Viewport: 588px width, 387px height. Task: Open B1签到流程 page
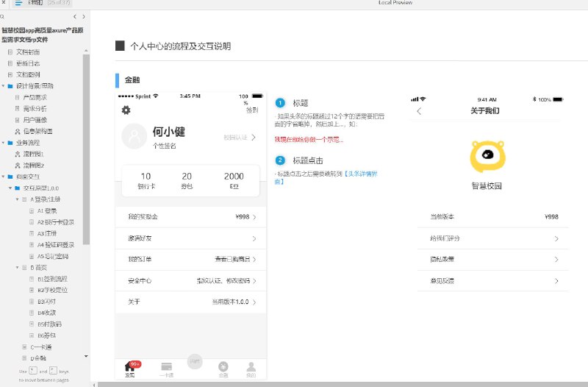tap(52, 279)
